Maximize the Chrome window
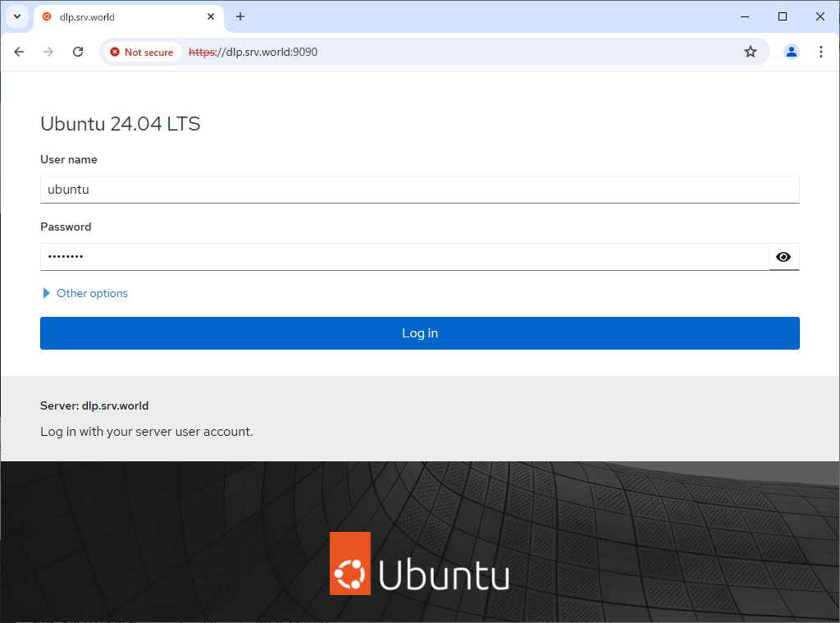 (782, 16)
